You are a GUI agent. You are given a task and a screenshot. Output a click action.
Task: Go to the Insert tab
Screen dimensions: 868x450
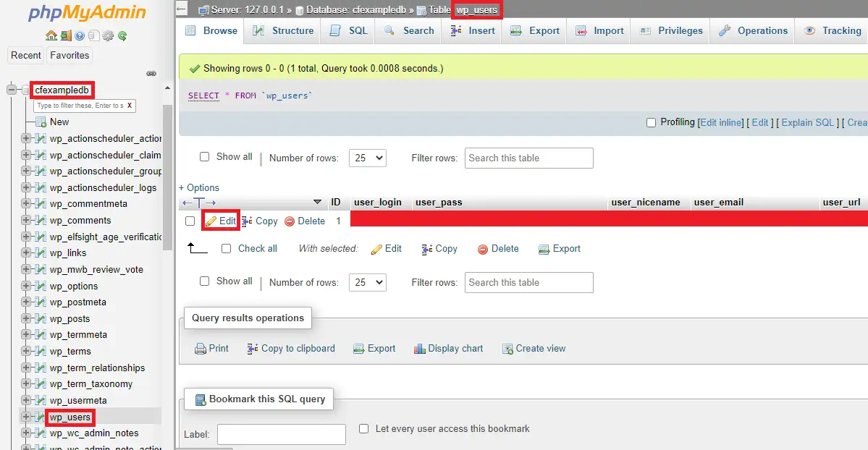pos(472,31)
